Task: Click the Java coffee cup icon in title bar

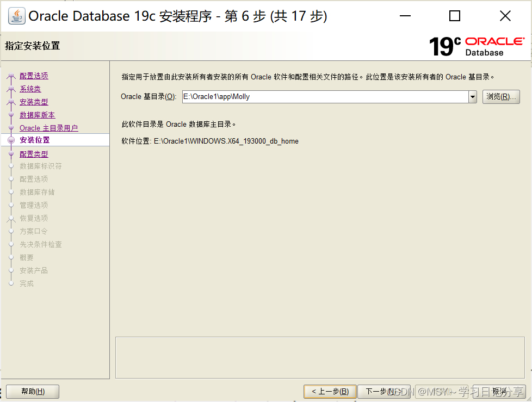Action: (16, 16)
